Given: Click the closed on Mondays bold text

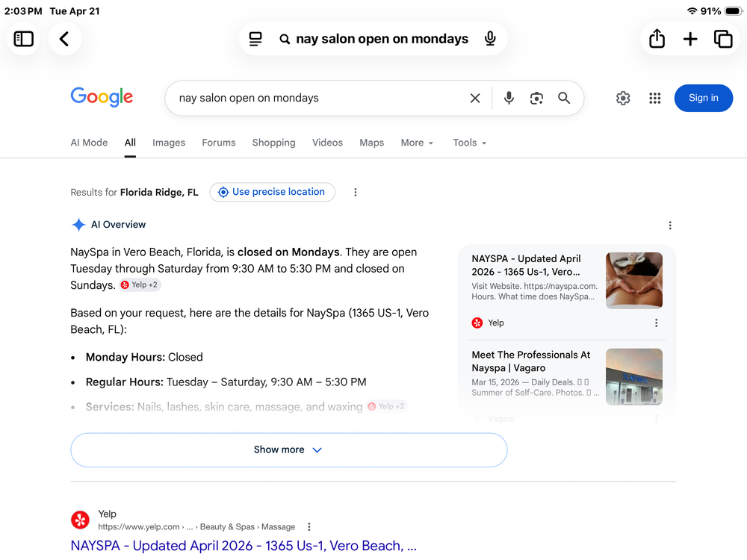Looking at the screenshot, I should [x=288, y=252].
